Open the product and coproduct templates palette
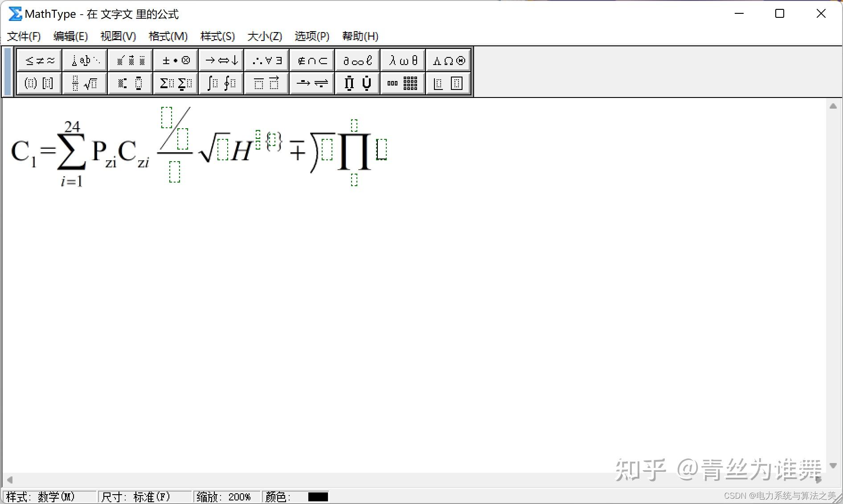 pyautogui.click(x=356, y=83)
